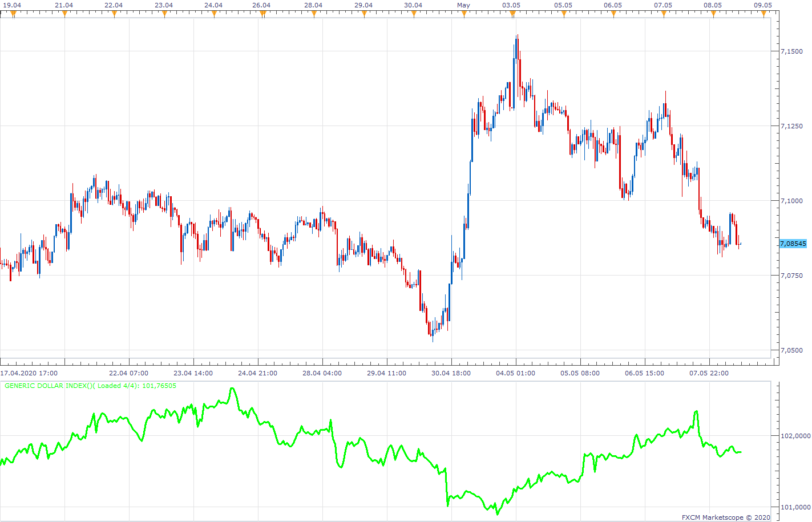812x522 pixels.
Task: Click the orange day marker under 05.05
Action: tap(564, 14)
